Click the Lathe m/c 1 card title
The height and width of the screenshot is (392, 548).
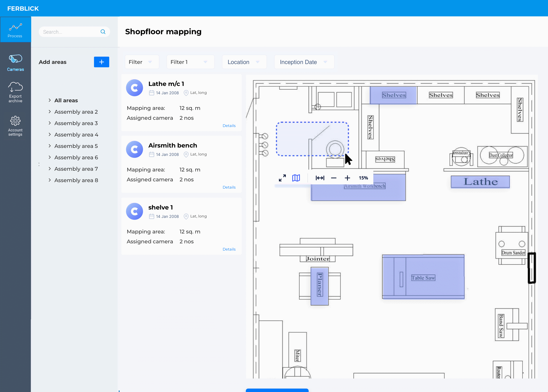point(166,84)
